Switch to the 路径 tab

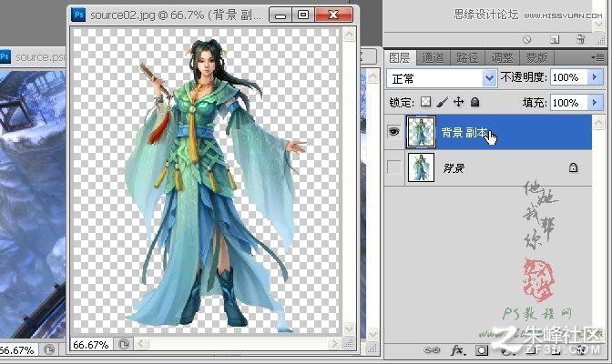467,57
